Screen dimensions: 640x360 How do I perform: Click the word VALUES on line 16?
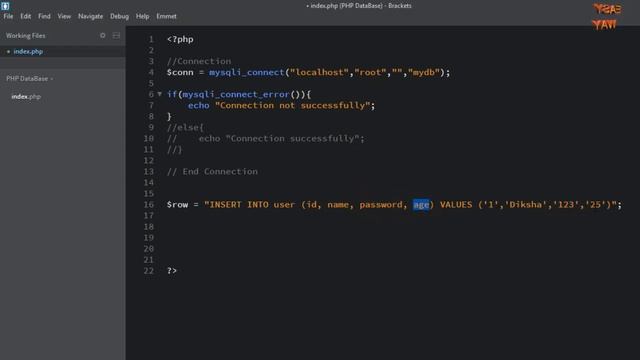tap(456, 204)
